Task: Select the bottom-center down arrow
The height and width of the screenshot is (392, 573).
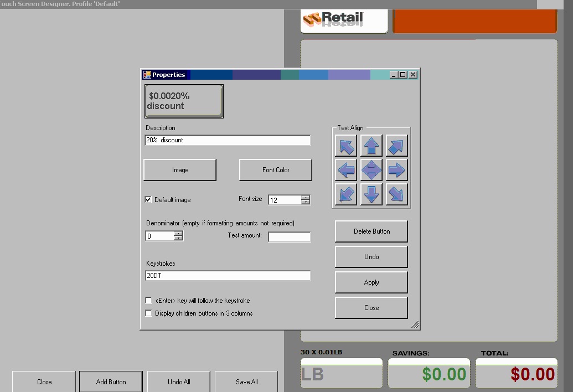Action: pos(371,194)
